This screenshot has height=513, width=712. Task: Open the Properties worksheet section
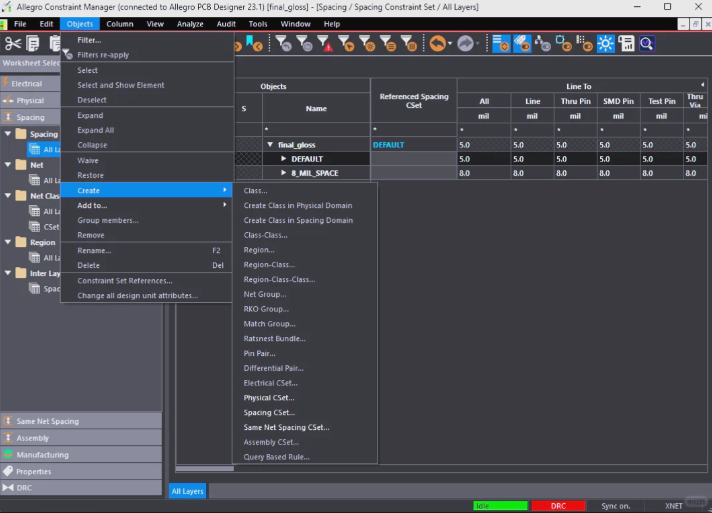tap(81, 472)
